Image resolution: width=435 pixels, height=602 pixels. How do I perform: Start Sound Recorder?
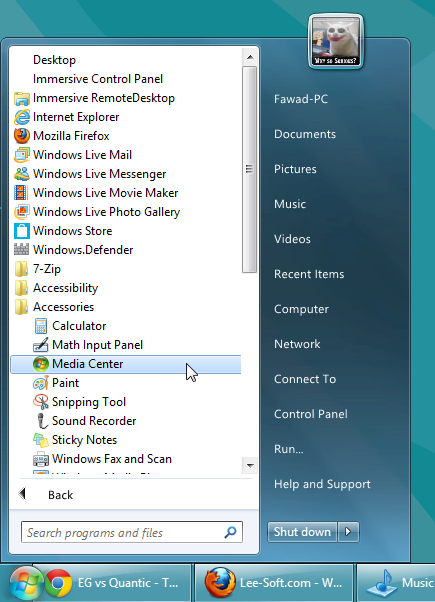click(84, 421)
